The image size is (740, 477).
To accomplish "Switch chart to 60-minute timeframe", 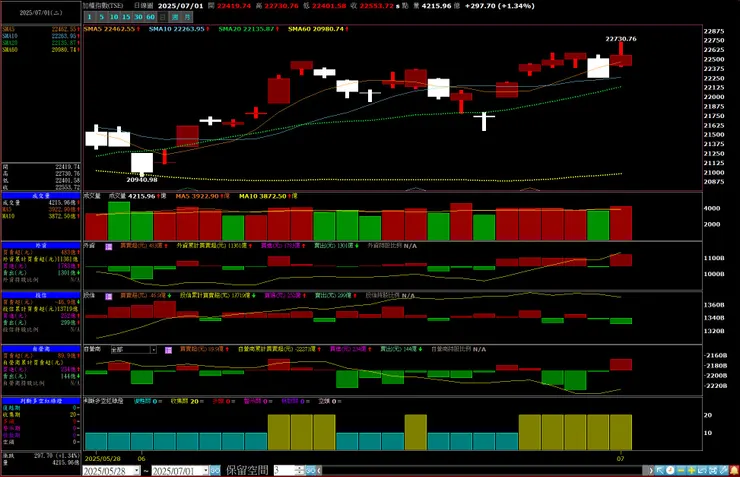I will 151,17.
